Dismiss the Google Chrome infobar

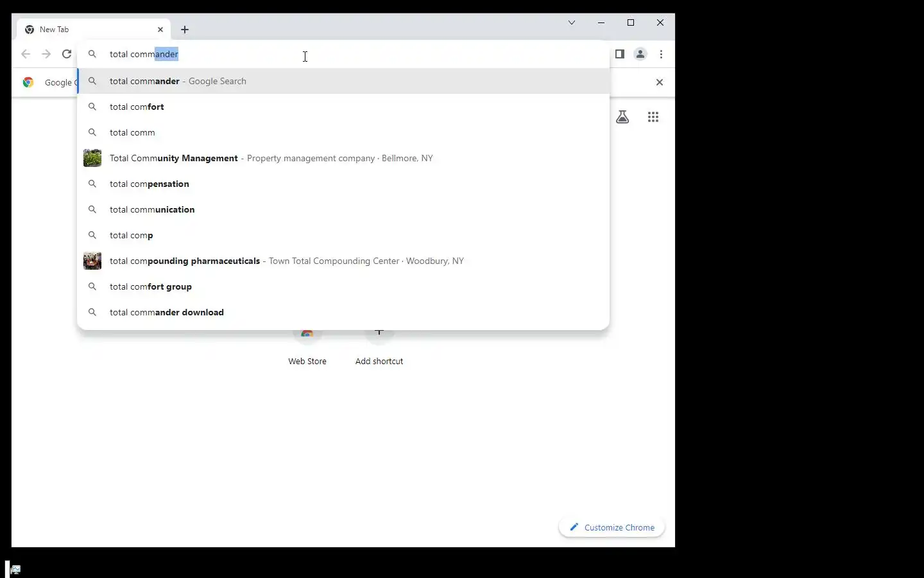pyautogui.click(x=660, y=82)
